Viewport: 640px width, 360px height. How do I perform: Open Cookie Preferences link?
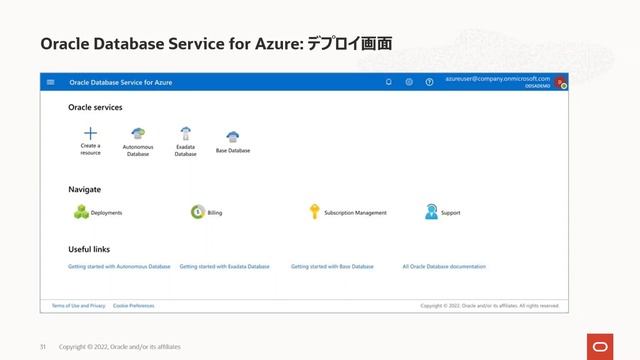click(x=133, y=306)
